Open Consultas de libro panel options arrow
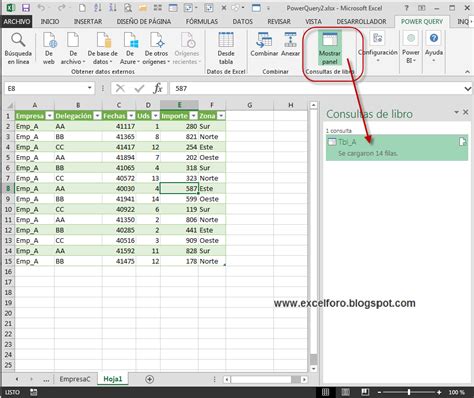Screen dimensions: 474x398 [x=456, y=112]
